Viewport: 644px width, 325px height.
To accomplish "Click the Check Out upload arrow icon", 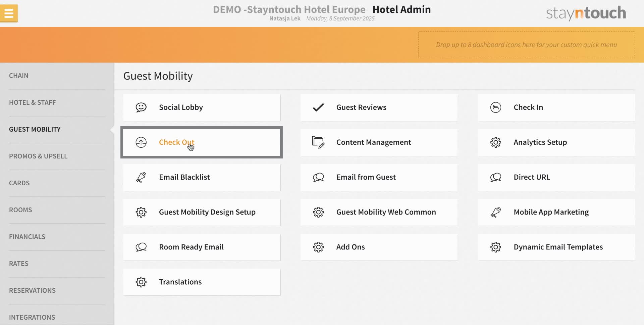I will [x=141, y=142].
